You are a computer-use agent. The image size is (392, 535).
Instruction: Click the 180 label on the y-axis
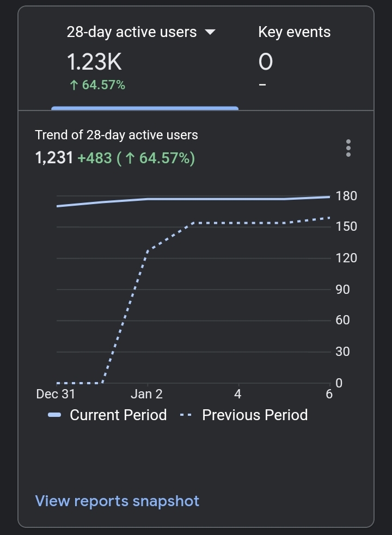(346, 196)
